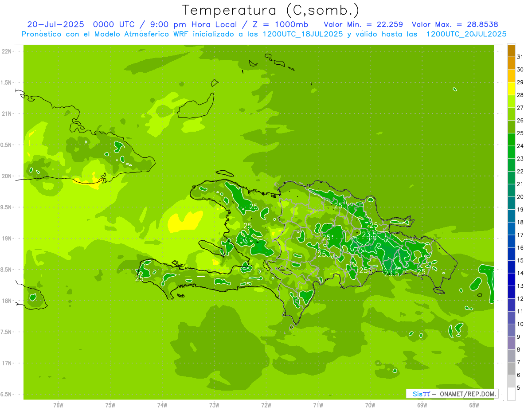Screen dimensions: 532x411
Task: Click the colorbar scale label 24
Action: click(x=520, y=146)
